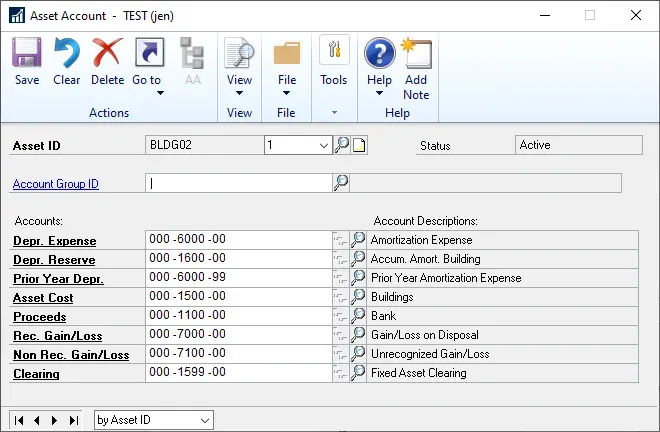Open the asset suffix dropdown showing 1
Viewport: 660px width, 432px height.
(323, 145)
